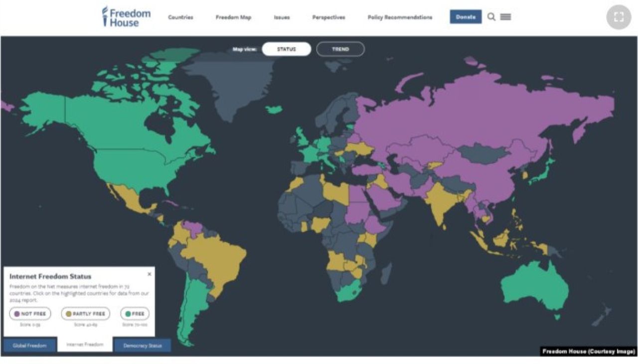Toggle the NOT FREE legend filter
This screenshot has width=638, height=364.
coord(30,314)
